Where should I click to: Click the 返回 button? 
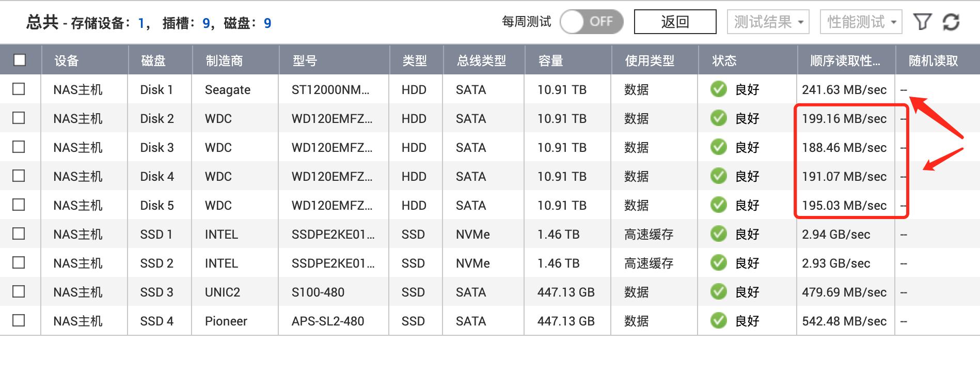click(675, 22)
